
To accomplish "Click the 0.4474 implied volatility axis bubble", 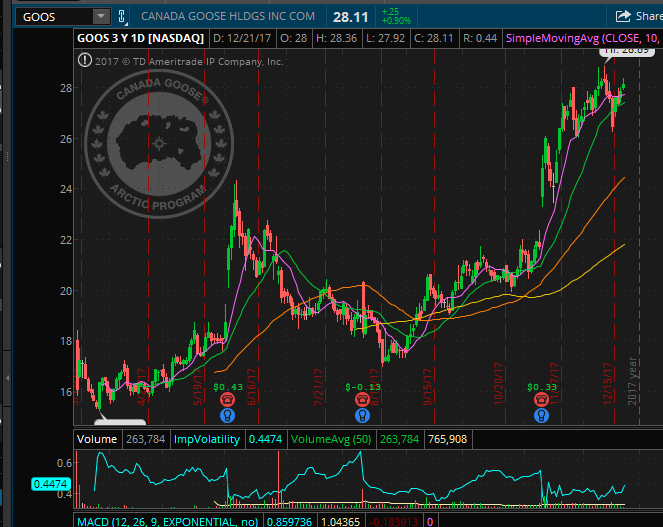I will click(50, 484).
